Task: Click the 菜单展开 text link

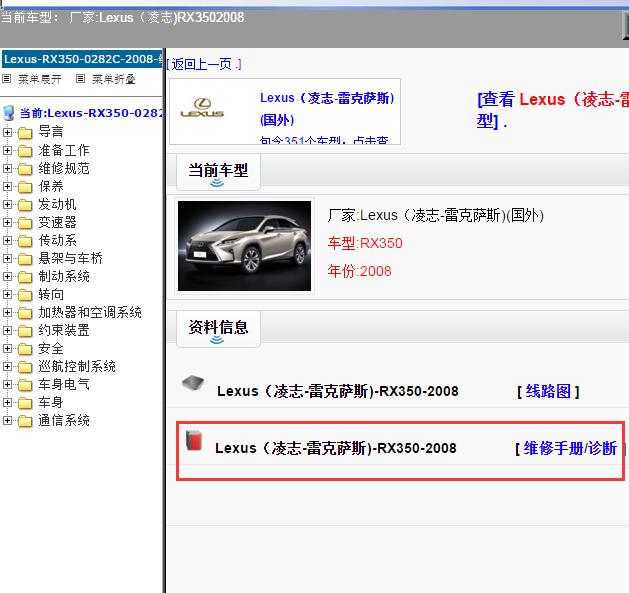Action: pyautogui.click(x=40, y=79)
